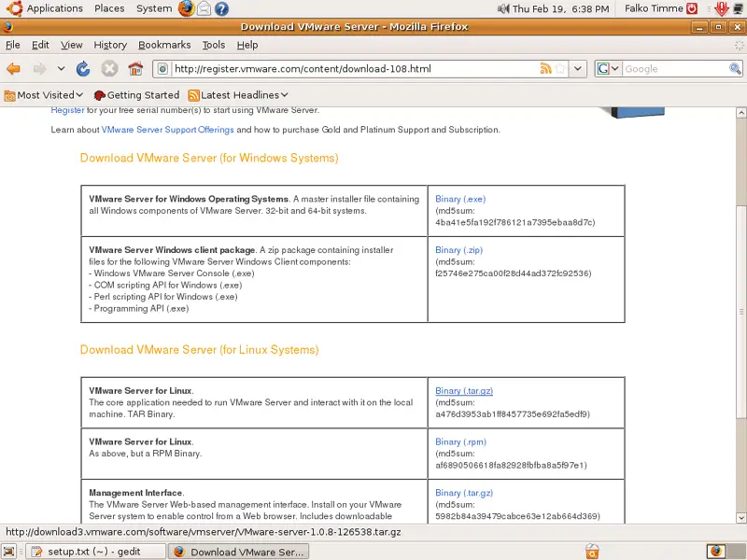Viewport: 747px width, 560px height.
Task: Click the RSS feed icon in address bar
Action: point(545,68)
